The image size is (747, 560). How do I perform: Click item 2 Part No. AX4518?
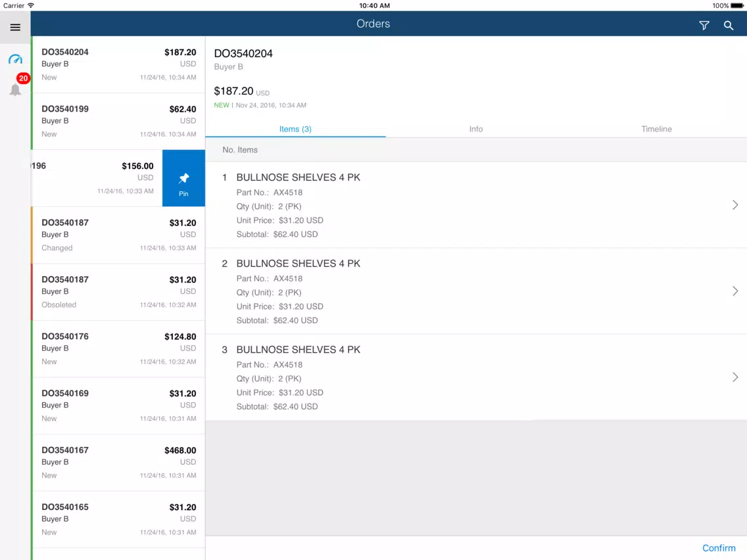(x=269, y=279)
